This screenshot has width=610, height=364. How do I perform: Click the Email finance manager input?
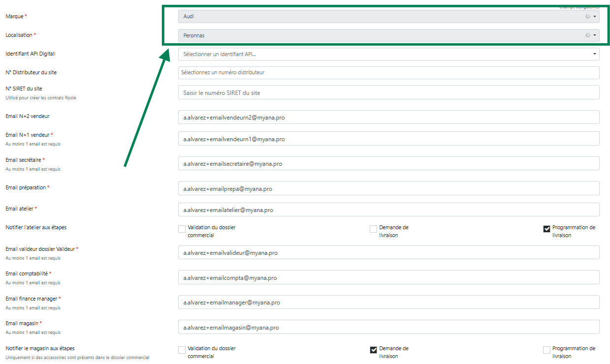click(x=388, y=303)
